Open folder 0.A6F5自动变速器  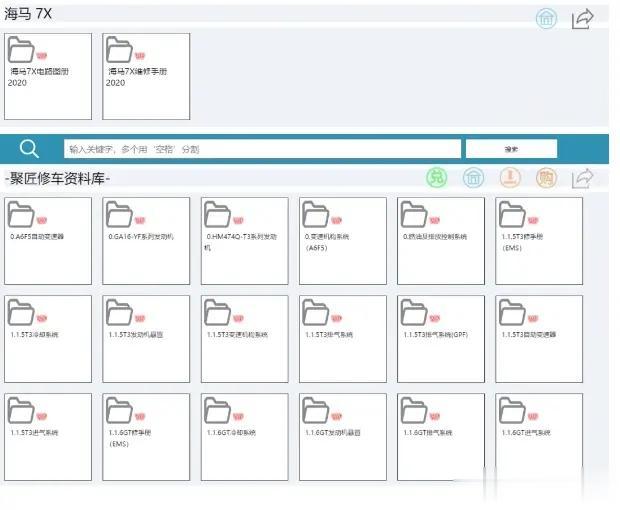click(48, 241)
